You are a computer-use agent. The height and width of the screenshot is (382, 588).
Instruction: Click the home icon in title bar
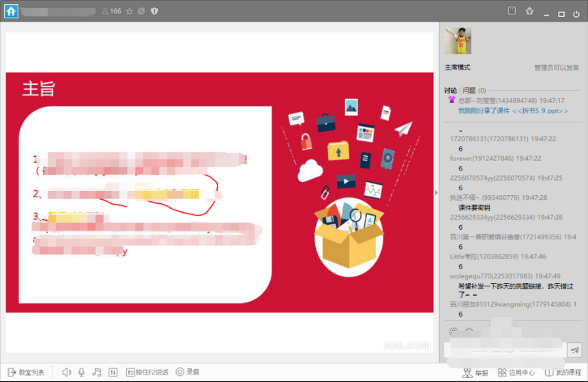click(x=11, y=11)
